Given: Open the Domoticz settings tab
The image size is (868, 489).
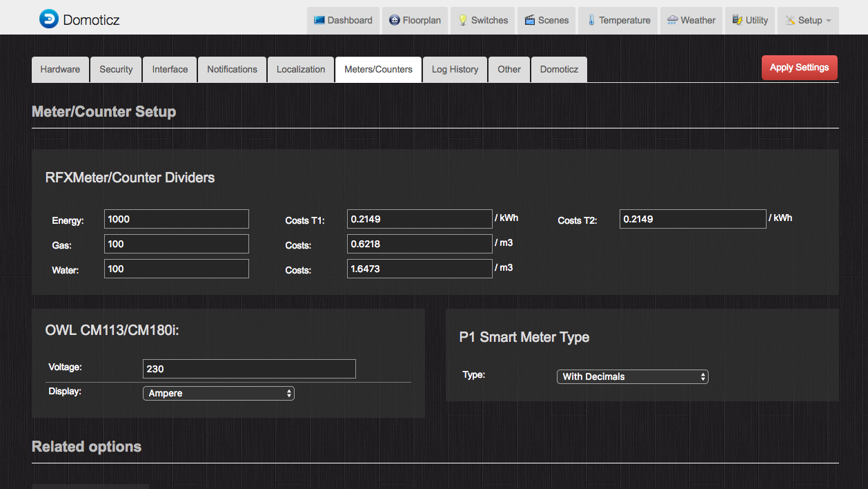Looking at the screenshot, I should pyautogui.click(x=559, y=69).
